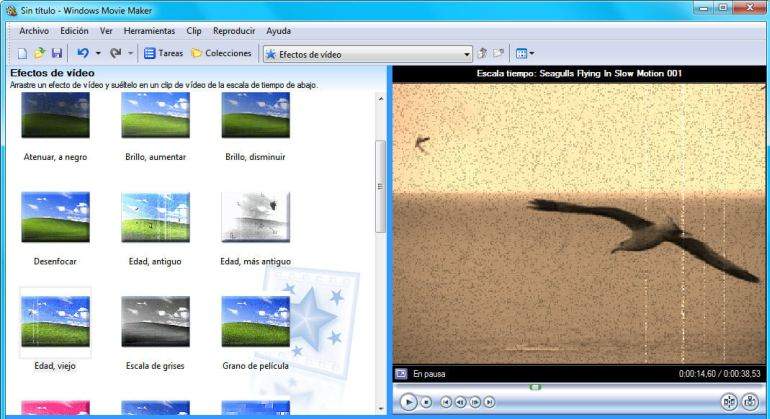Take a picture with the camera icon

point(750,402)
